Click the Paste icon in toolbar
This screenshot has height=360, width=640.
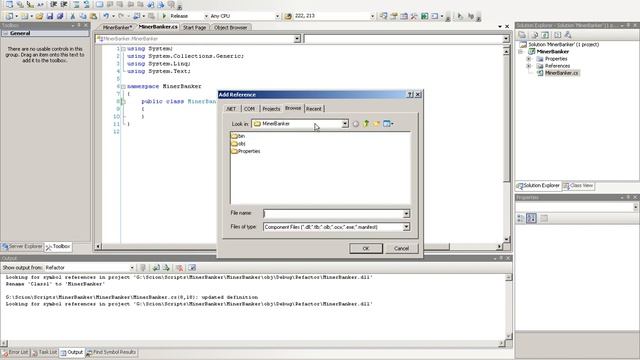pyautogui.click(x=93, y=16)
